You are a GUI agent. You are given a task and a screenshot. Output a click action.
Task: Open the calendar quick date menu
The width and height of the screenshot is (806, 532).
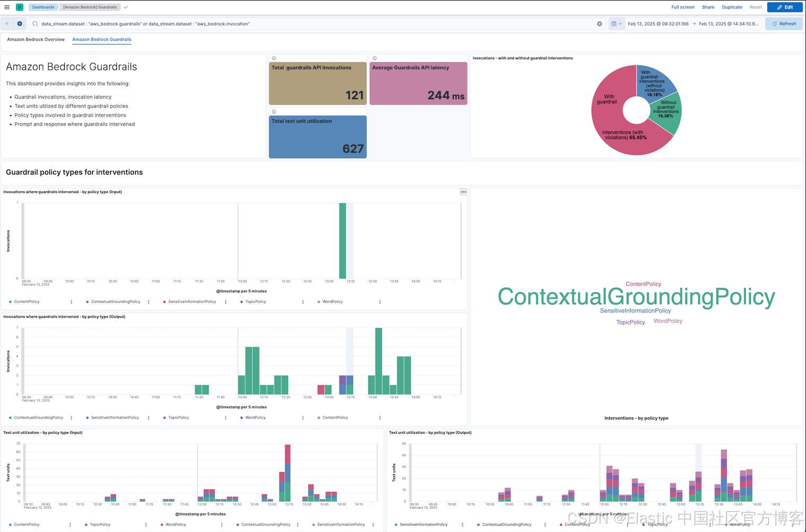click(x=616, y=24)
